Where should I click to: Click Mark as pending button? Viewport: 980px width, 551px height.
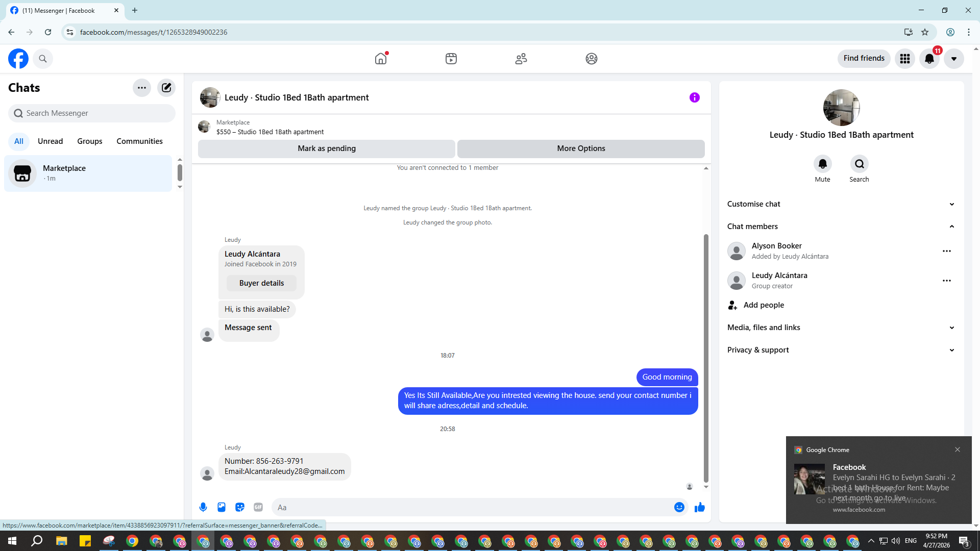tap(327, 148)
